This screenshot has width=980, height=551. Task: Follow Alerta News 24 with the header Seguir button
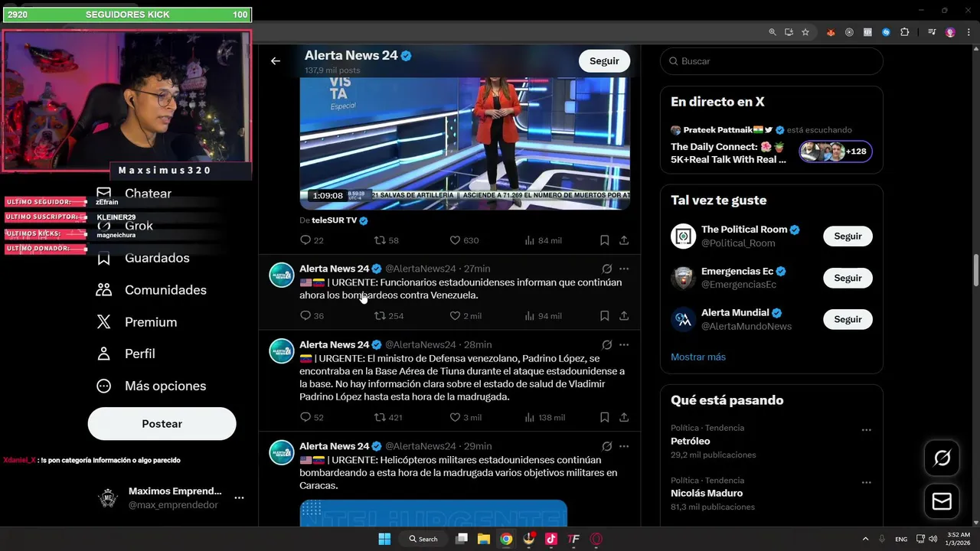pyautogui.click(x=604, y=61)
